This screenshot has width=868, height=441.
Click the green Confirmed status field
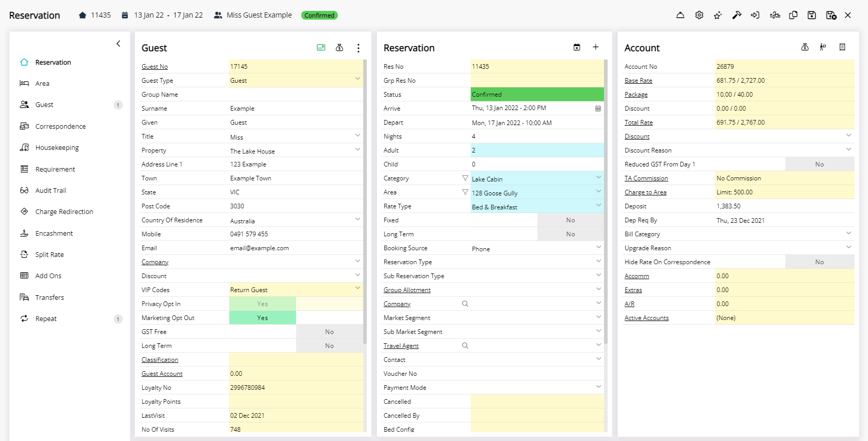pyautogui.click(x=537, y=94)
